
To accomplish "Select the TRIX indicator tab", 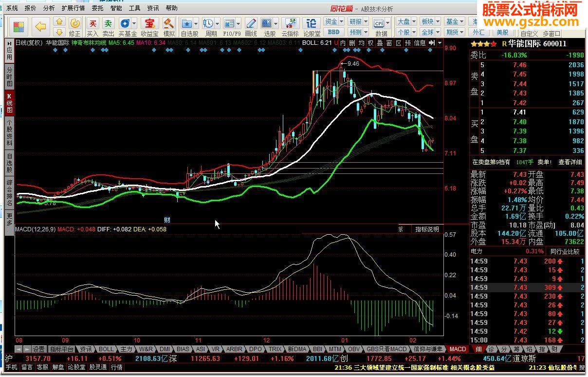I will (x=275, y=349).
